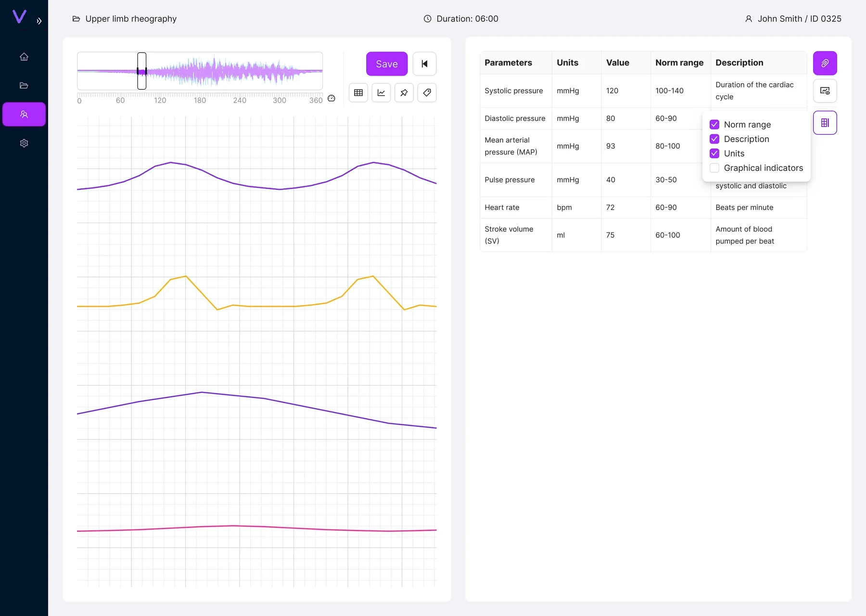The width and height of the screenshot is (866, 616).
Task: Uncheck the Units checkbox
Action: pyautogui.click(x=714, y=154)
